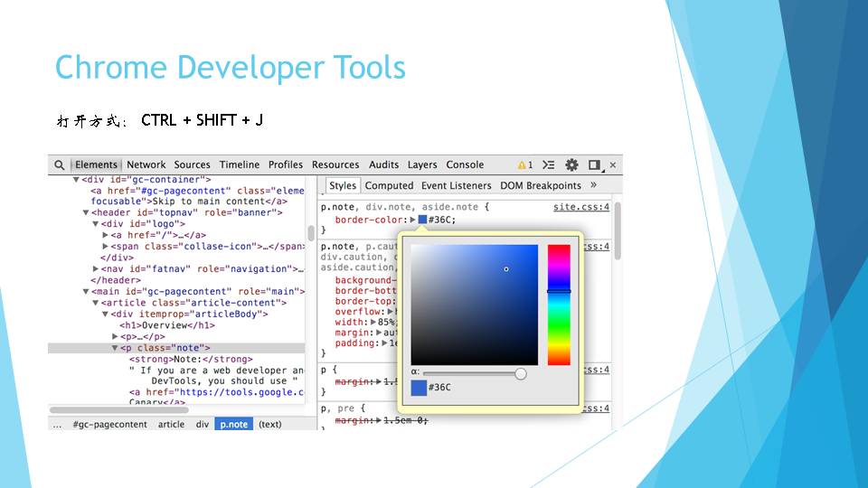Open the Computed sidebar tab
The image size is (868, 488).
tap(389, 186)
